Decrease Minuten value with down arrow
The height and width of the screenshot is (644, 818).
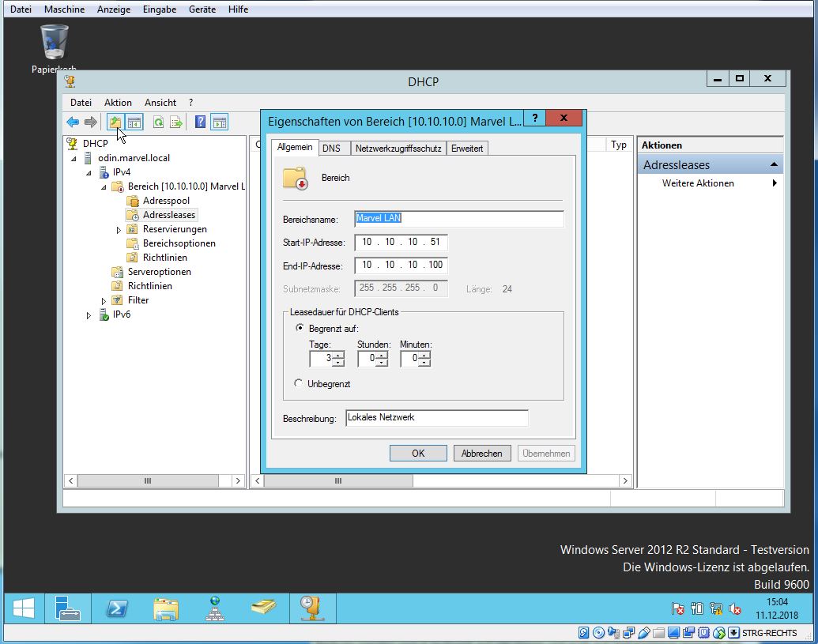424,362
